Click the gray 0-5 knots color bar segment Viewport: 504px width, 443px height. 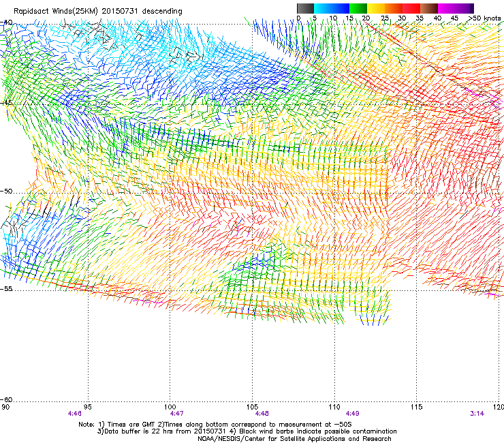point(305,8)
